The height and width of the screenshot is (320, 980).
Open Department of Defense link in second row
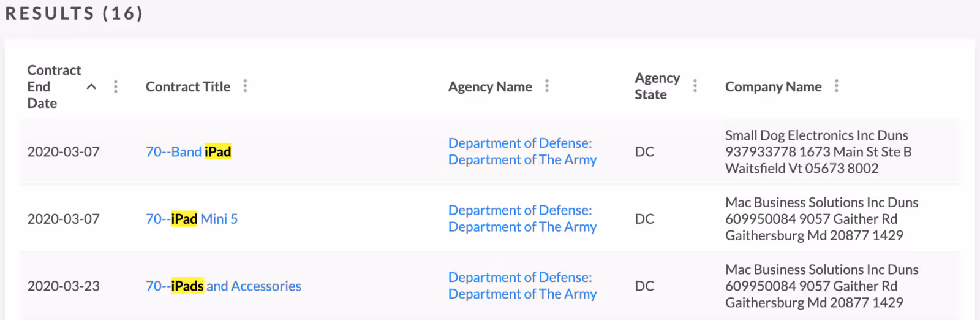coord(522,219)
